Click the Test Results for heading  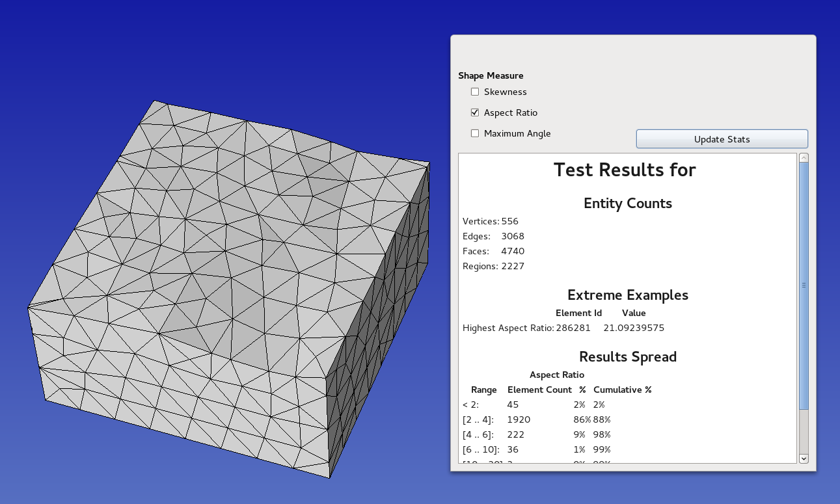[x=625, y=170]
